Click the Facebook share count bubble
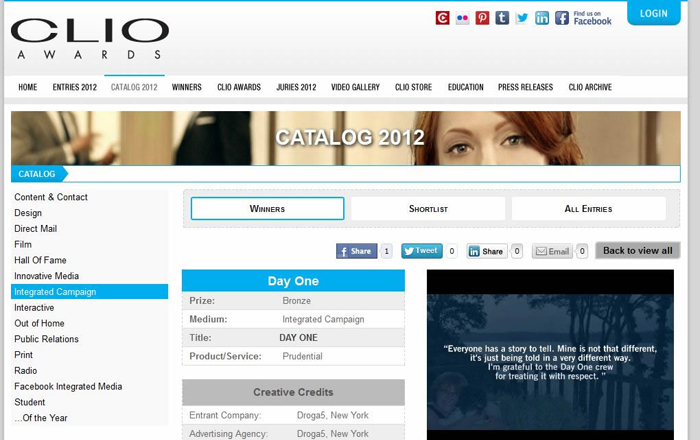This screenshot has height=440, width=700. click(387, 251)
